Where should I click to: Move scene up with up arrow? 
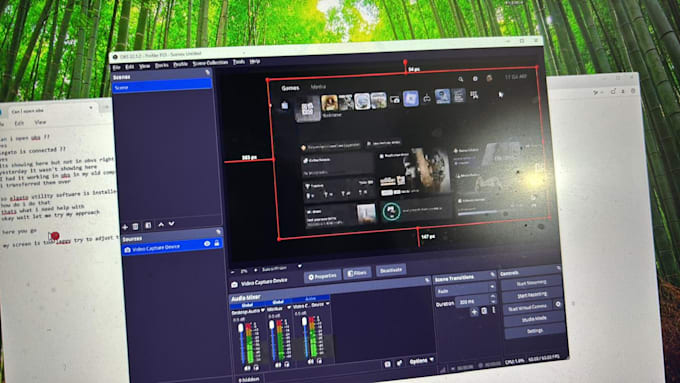click(x=161, y=225)
